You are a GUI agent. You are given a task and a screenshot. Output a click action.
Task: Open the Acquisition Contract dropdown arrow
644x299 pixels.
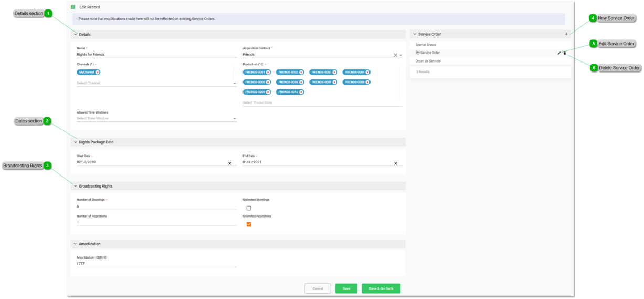coord(401,55)
